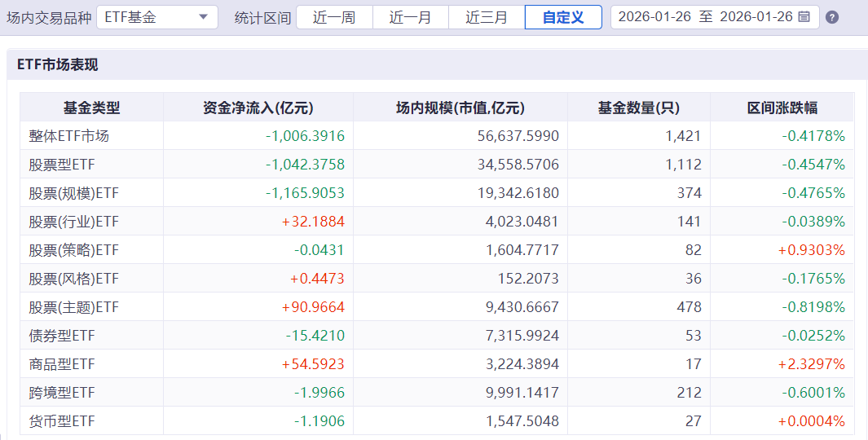868x440 pixels.
Task: Click net inflow value +90.9664
Action: click(x=313, y=307)
